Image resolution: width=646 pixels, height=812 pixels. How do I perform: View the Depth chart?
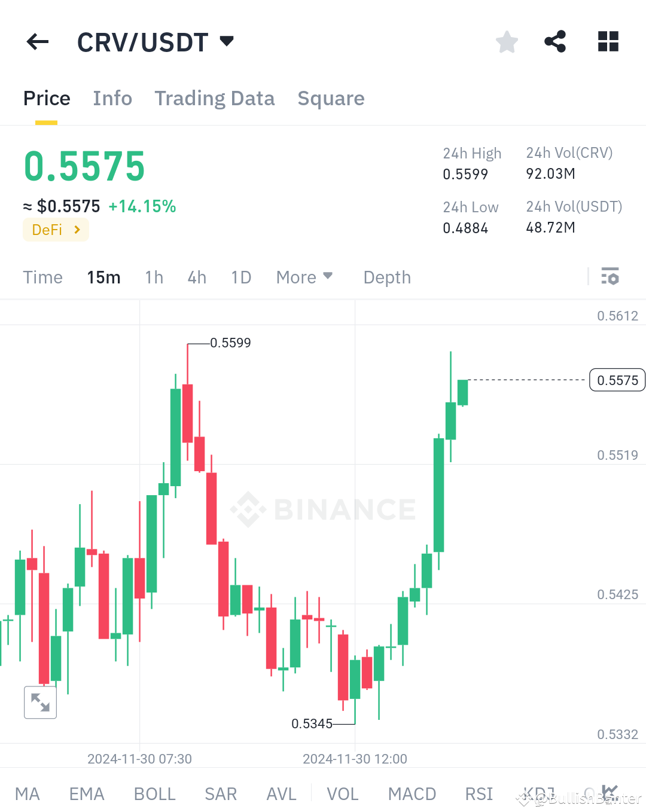(386, 277)
